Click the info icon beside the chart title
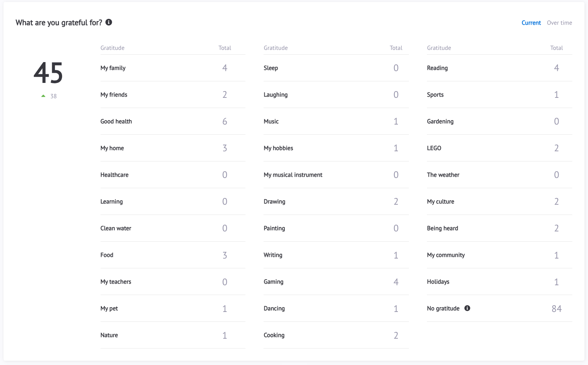The width and height of the screenshot is (588, 365). pos(108,22)
